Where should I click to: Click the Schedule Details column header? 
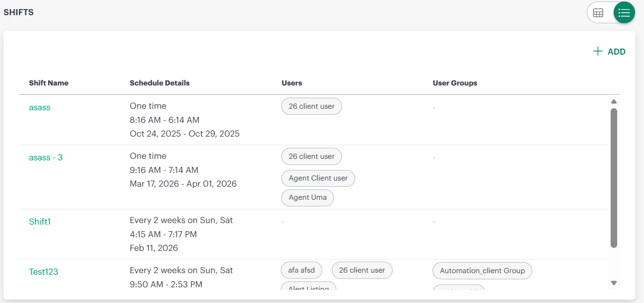pyautogui.click(x=159, y=83)
